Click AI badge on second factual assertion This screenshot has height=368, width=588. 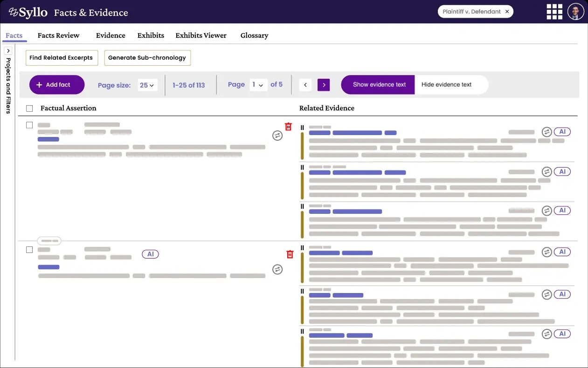[x=150, y=254]
